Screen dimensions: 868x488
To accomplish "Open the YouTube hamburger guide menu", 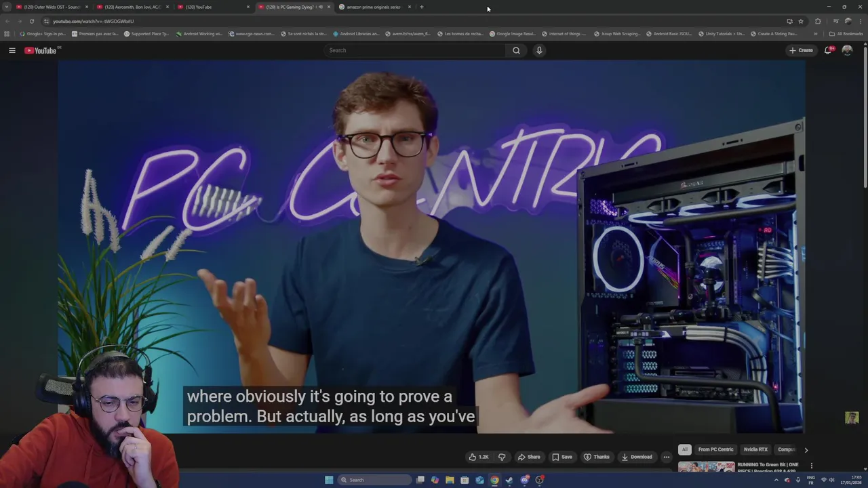I will (x=12, y=50).
